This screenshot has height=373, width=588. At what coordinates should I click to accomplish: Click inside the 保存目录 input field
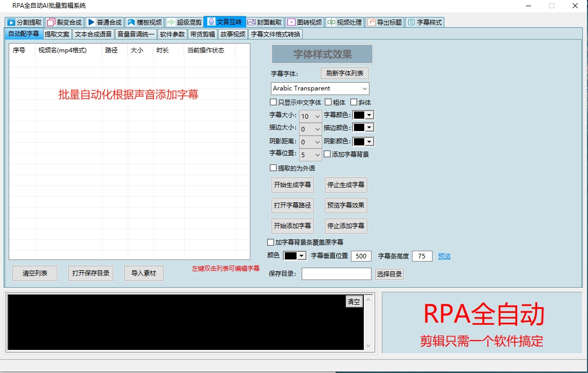click(336, 274)
